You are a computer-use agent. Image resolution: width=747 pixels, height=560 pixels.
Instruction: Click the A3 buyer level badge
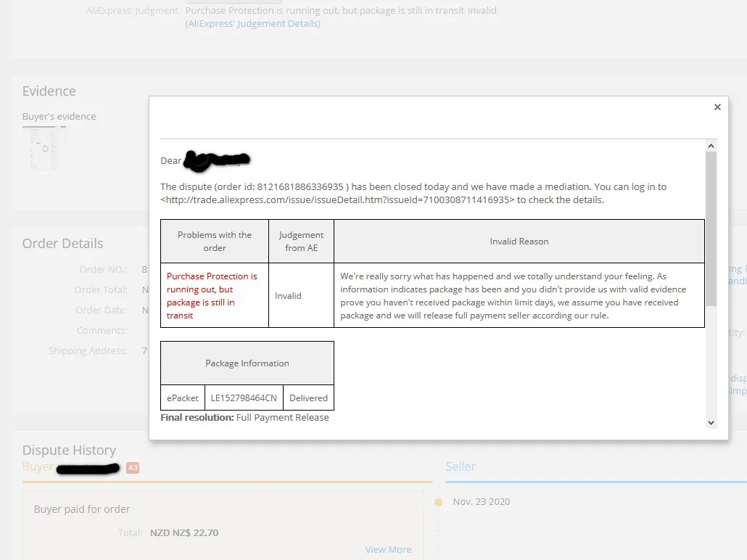coord(133,468)
